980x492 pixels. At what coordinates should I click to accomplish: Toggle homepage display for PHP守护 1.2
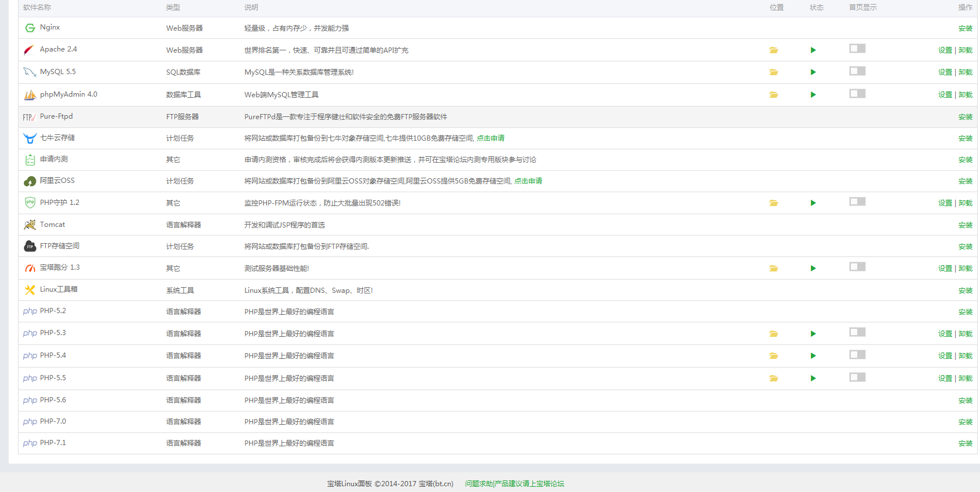point(858,201)
